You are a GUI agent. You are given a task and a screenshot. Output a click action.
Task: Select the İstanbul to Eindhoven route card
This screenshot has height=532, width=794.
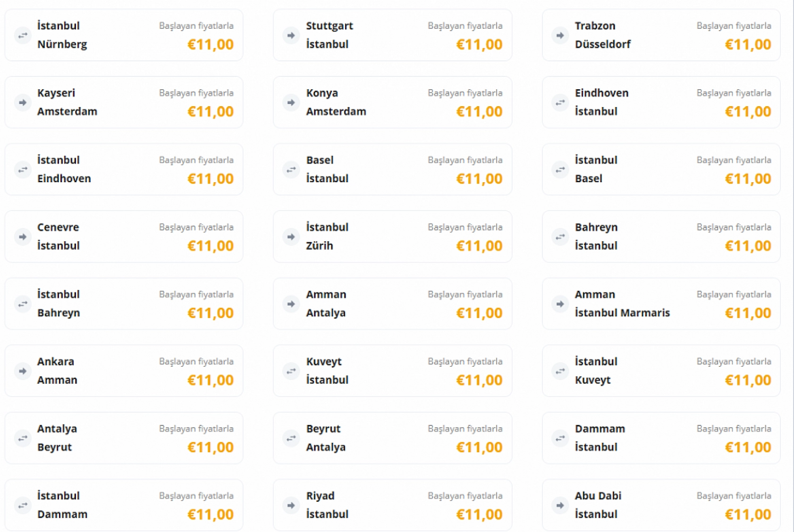pyautogui.click(x=124, y=169)
